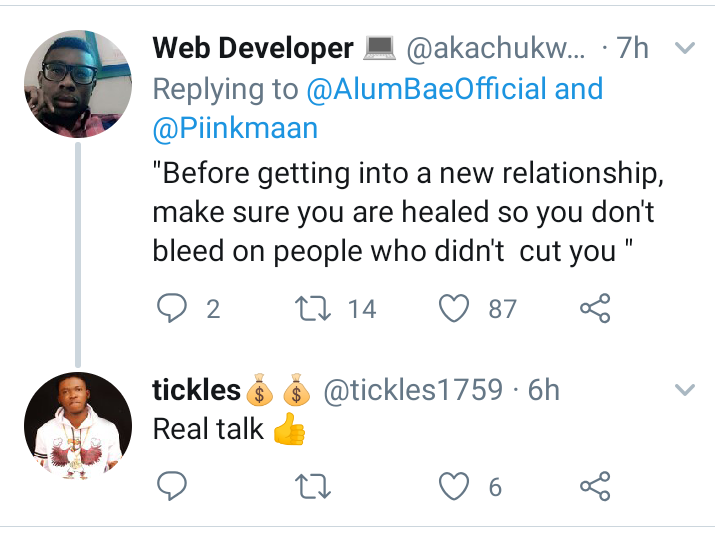Reply to tickles' Real talk tweet
This screenshot has width=715, height=542.
(x=173, y=487)
